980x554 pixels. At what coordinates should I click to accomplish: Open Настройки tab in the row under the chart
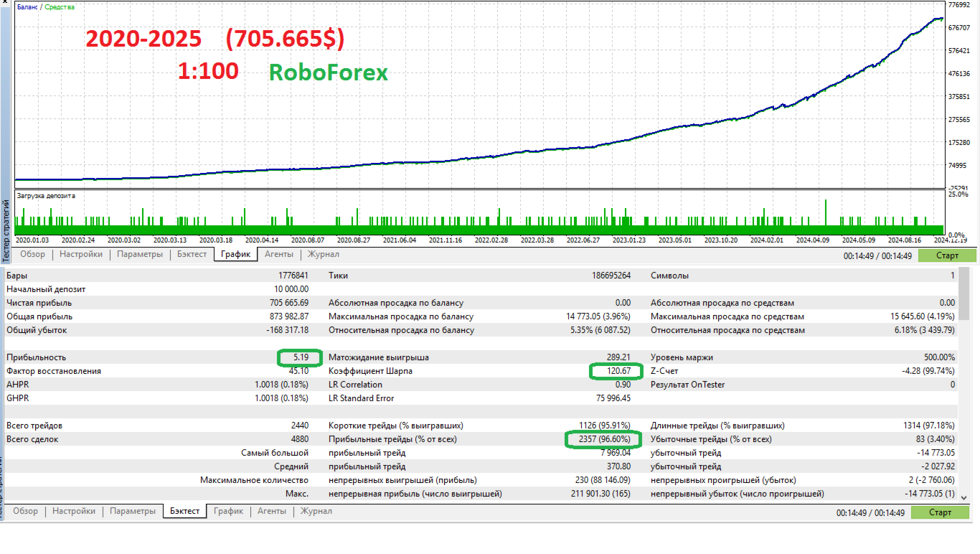(81, 254)
